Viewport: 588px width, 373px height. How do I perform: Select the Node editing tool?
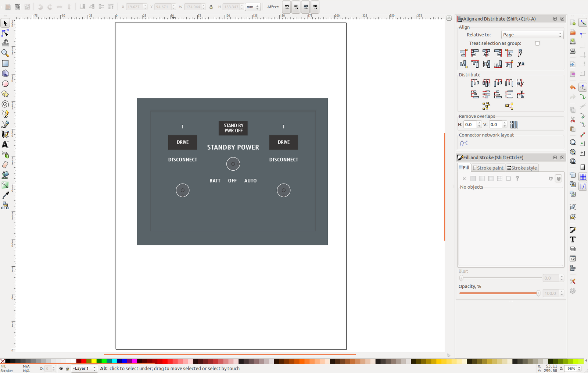click(5, 33)
